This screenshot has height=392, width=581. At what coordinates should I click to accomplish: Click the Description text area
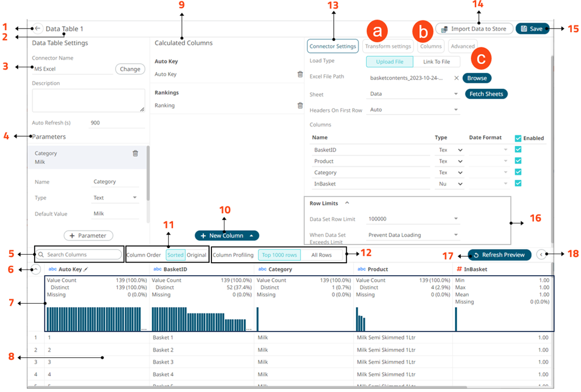pyautogui.click(x=88, y=100)
